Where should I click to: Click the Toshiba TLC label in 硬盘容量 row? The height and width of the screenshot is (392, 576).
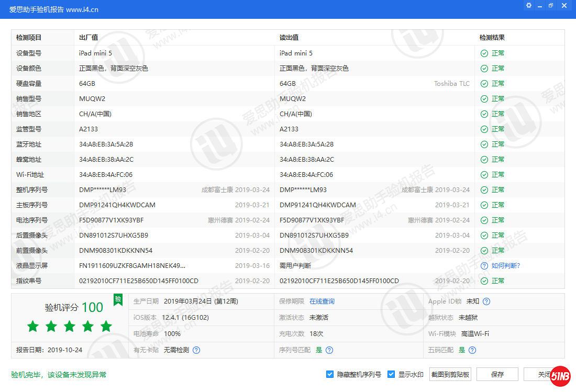tap(452, 83)
